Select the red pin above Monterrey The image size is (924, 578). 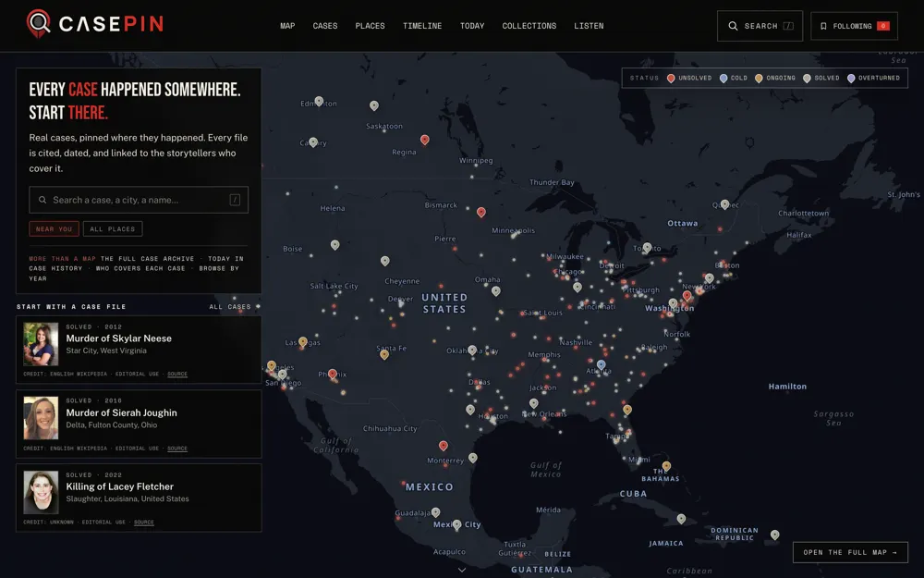[444, 446]
